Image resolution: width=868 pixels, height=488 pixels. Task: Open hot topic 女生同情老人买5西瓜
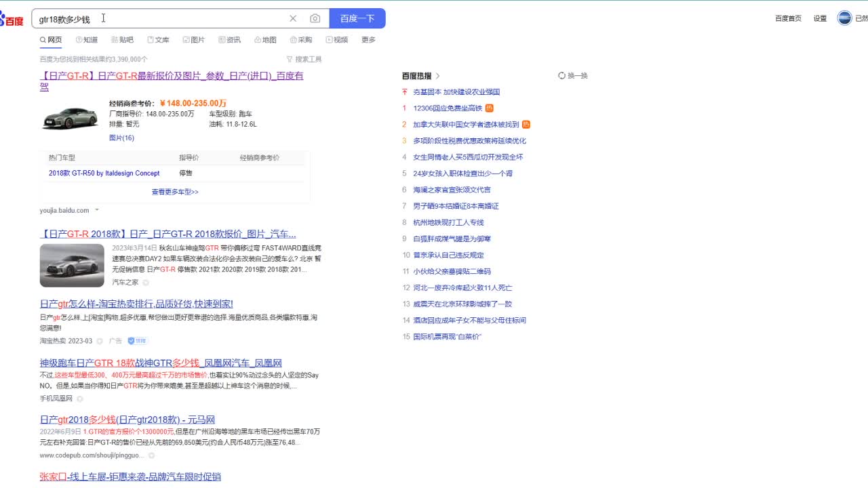pyautogui.click(x=468, y=157)
